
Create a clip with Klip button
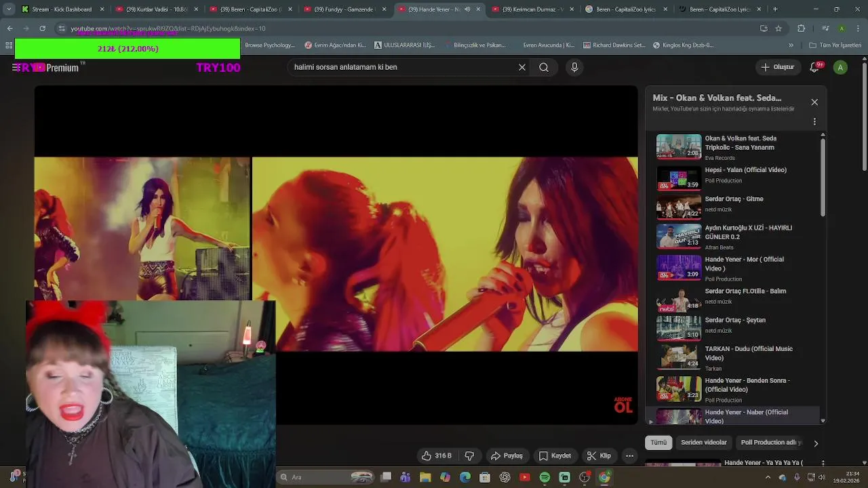(599, 455)
